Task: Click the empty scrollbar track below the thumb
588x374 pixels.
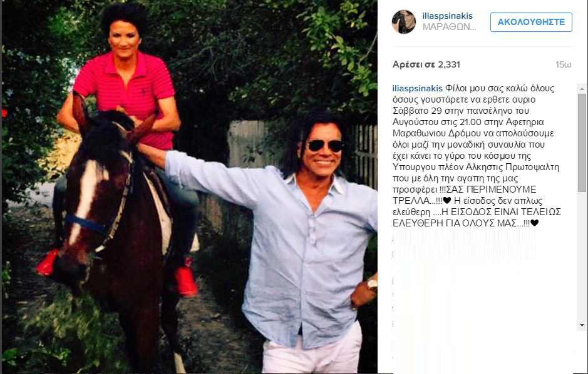Action: (x=582, y=256)
